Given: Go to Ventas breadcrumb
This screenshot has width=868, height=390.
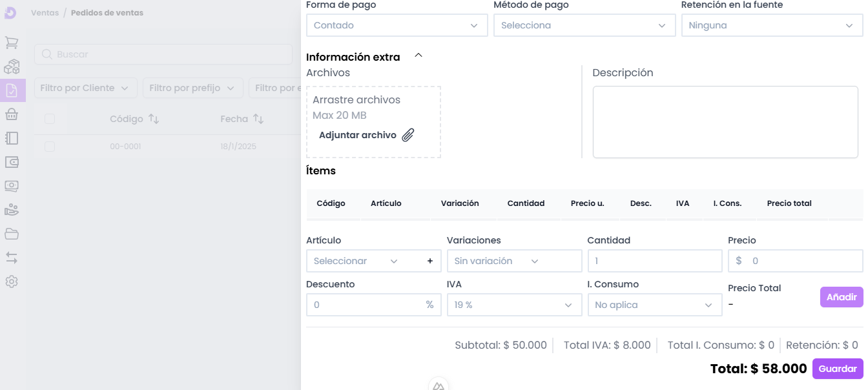Looking at the screenshot, I should tap(45, 13).
